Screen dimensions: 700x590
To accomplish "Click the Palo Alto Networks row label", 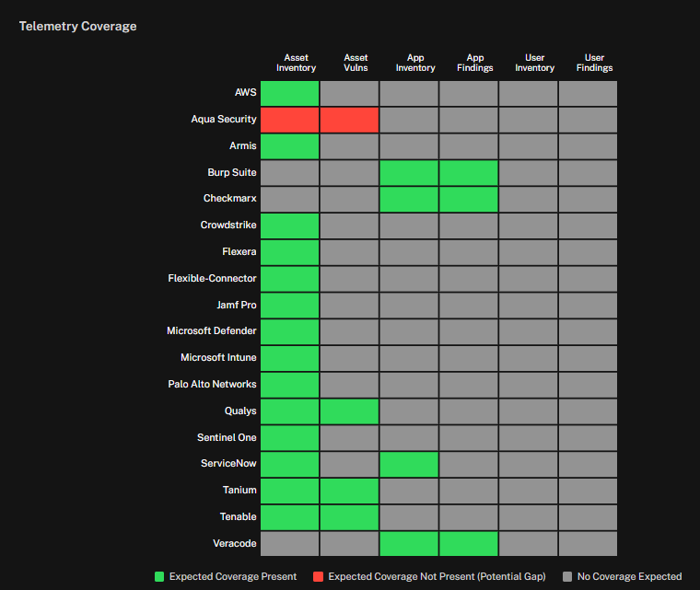I will 212,384.
